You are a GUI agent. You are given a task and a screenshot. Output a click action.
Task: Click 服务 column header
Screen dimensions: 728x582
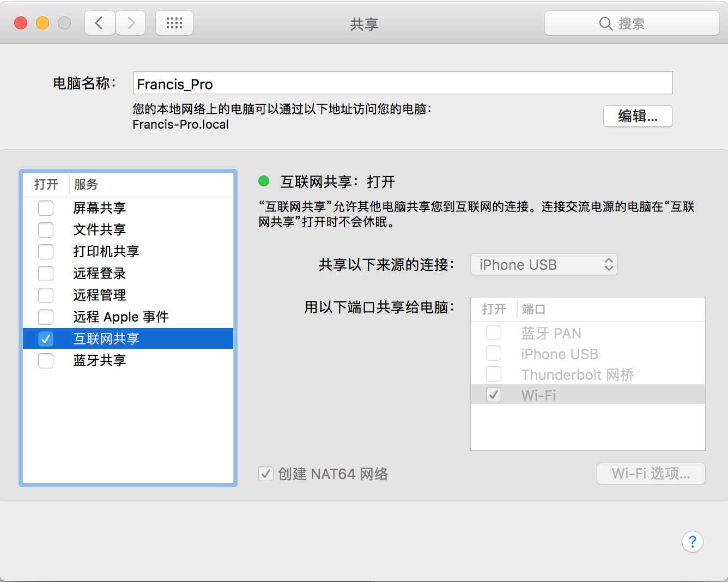pyautogui.click(x=86, y=184)
